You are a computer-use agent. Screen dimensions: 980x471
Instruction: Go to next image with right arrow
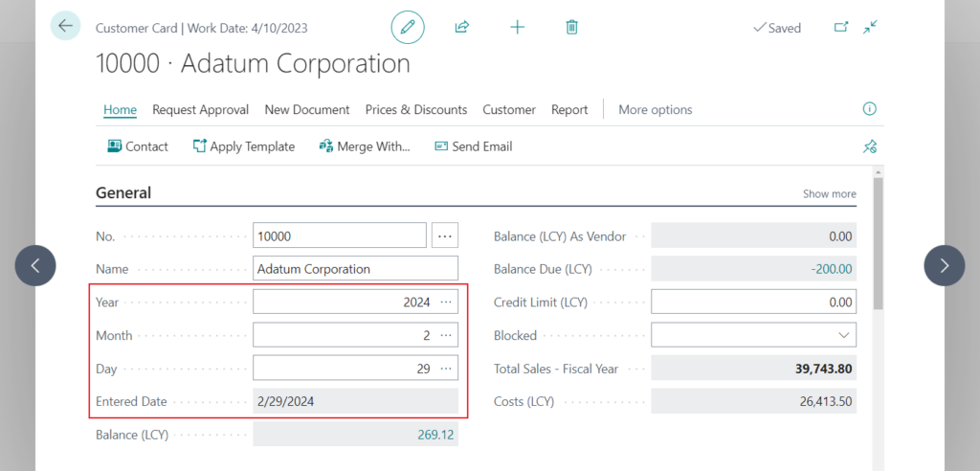click(944, 265)
